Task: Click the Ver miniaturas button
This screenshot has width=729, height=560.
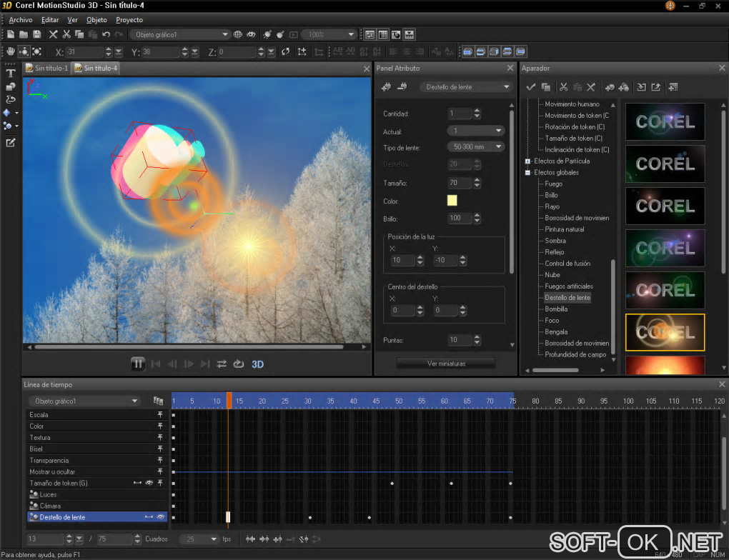Action: tap(446, 364)
